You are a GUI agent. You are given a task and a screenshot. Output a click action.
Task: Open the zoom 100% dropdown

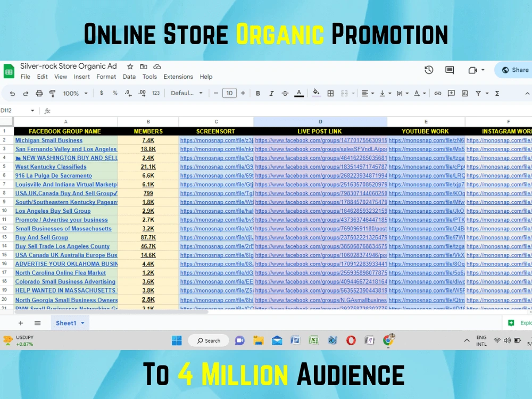76,93
